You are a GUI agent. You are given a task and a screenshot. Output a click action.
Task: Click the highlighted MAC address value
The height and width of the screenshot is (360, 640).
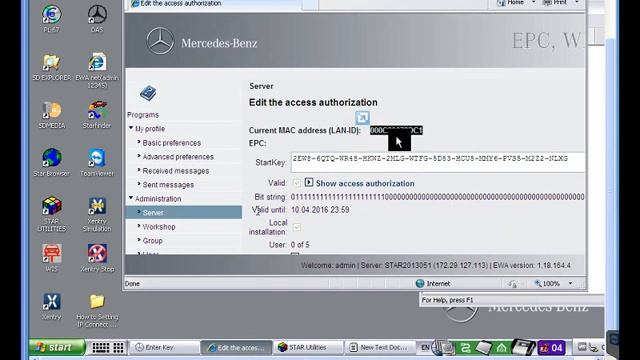tap(396, 130)
